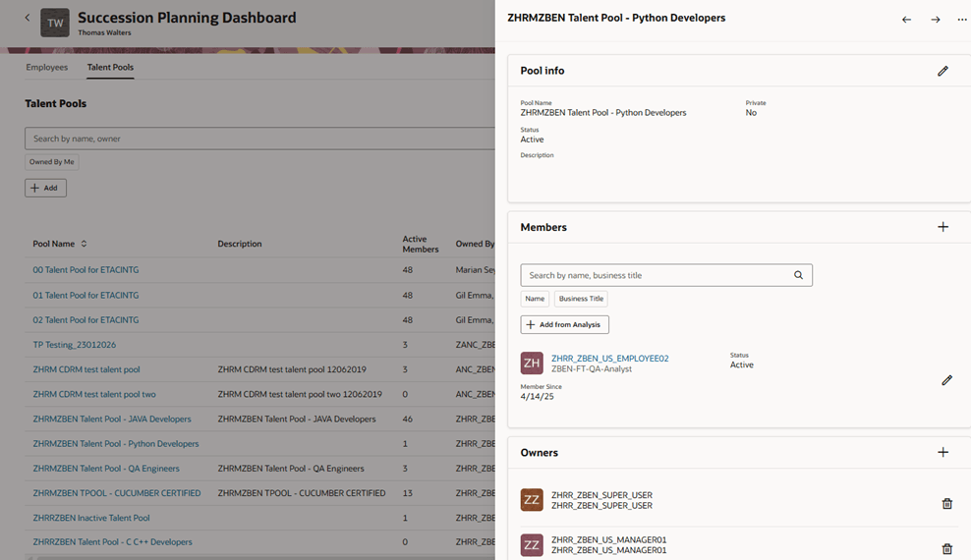971x560 pixels.
Task: Click the Description column header
Action: click(x=240, y=244)
